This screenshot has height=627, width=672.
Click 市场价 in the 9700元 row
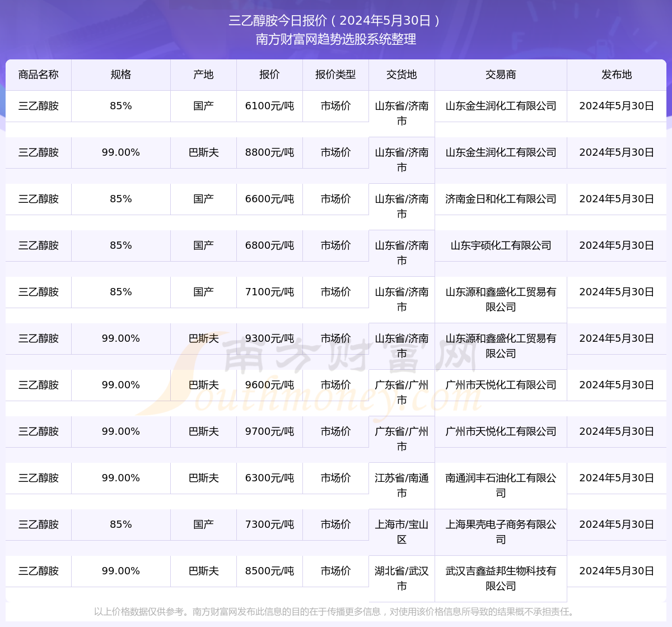coord(335,431)
